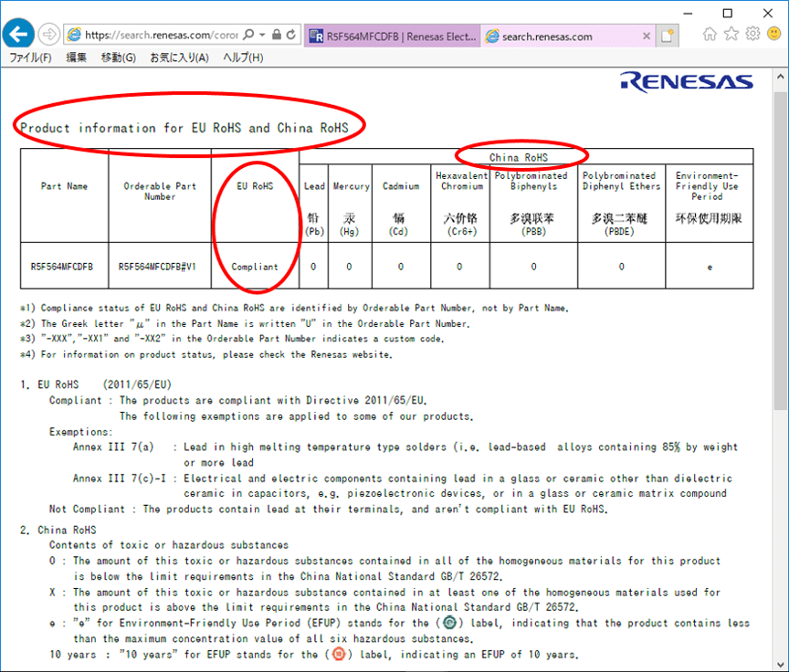Open the ヘルプ(H) menu
Viewport: 789px width, 672px height.
[x=243, y=58]
